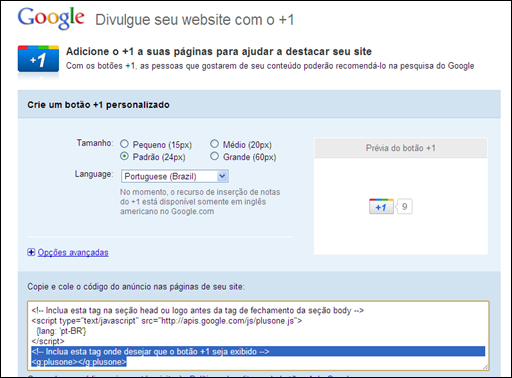
Task: Click the first comment line 'Inclua esta tag na seção head'
Action: [x=198, y=311]
